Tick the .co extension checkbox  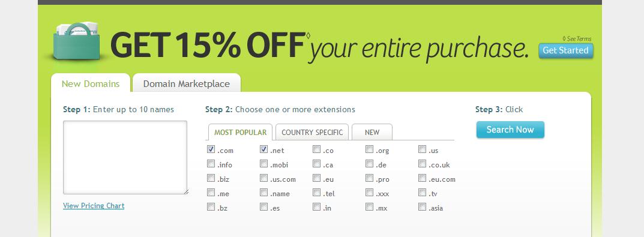tap(316, 149)
